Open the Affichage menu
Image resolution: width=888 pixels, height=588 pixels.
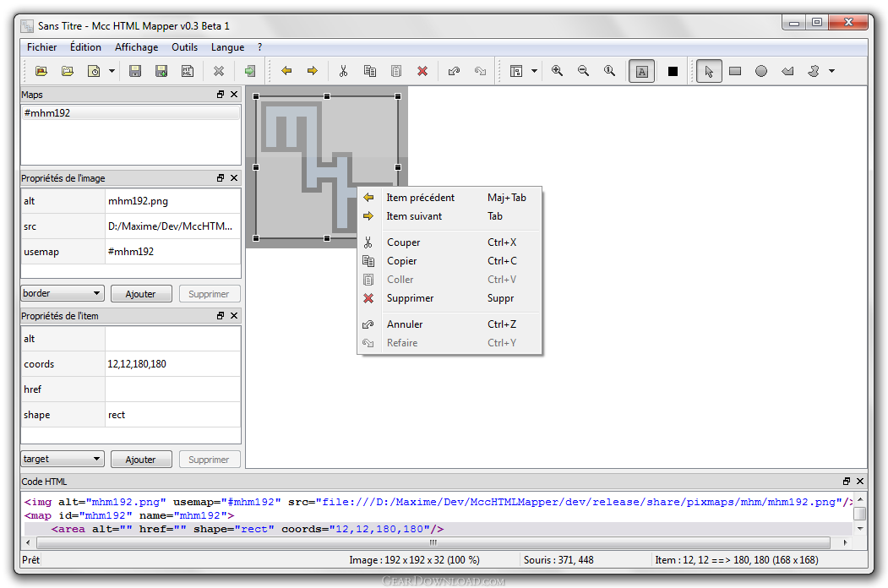coord(137,47)
